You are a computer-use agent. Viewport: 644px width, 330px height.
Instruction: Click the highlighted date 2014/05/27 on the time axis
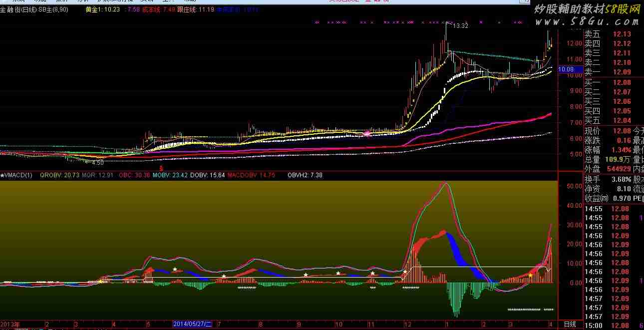[193, 324]
